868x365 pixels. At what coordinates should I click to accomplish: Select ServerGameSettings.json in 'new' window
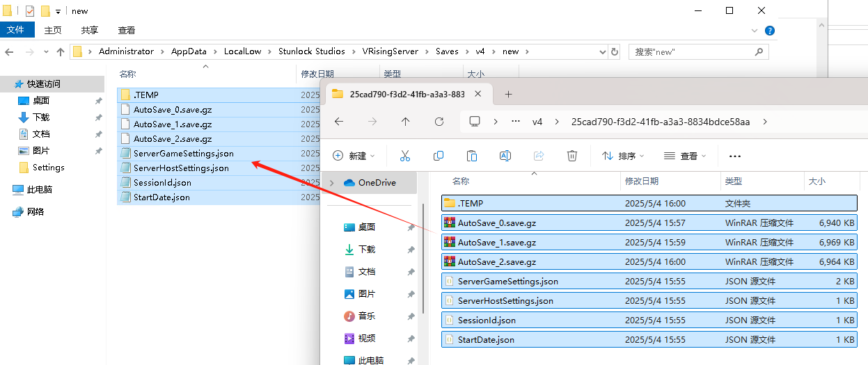(x=183, y=154)
